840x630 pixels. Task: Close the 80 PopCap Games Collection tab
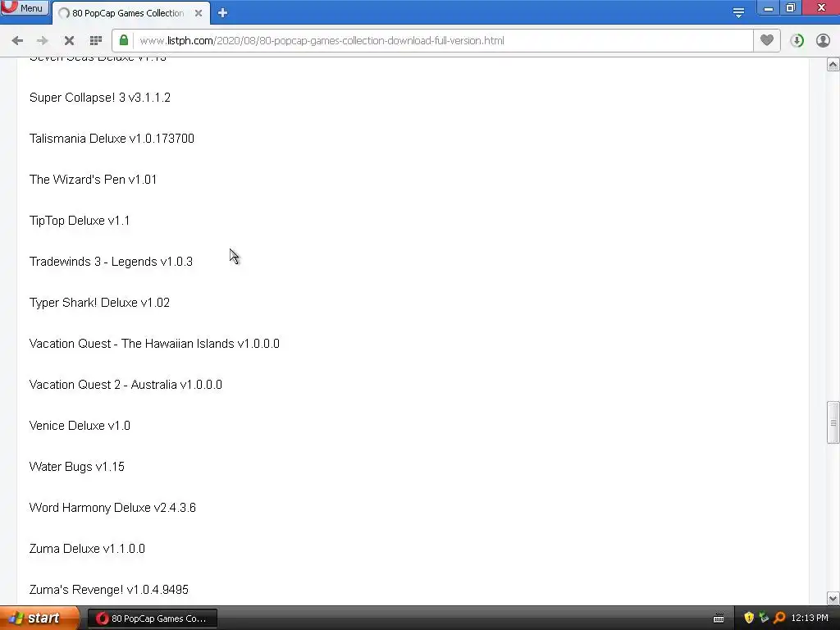[199, 13]
